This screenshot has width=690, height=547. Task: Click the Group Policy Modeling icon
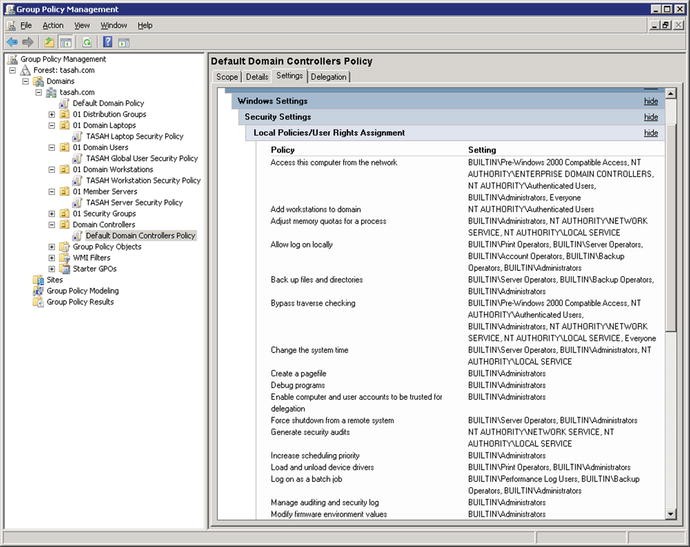(x=39, y=290)
